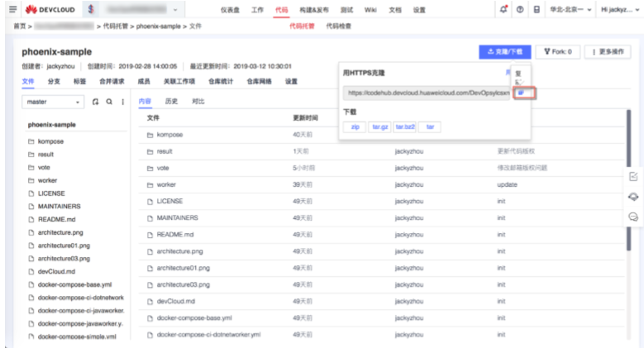Download repository as zip
Screen dimensions: 644x348
(x=355, y=127)
